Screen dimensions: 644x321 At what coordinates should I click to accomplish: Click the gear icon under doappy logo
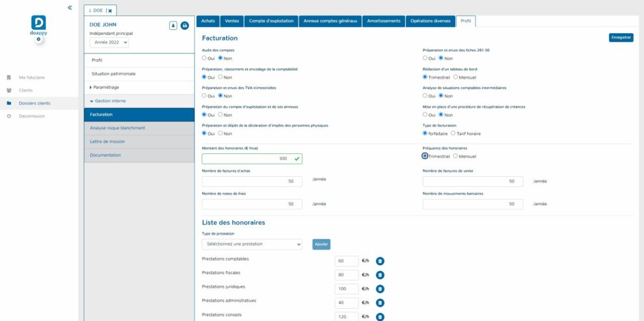click(x=38, y=40)
